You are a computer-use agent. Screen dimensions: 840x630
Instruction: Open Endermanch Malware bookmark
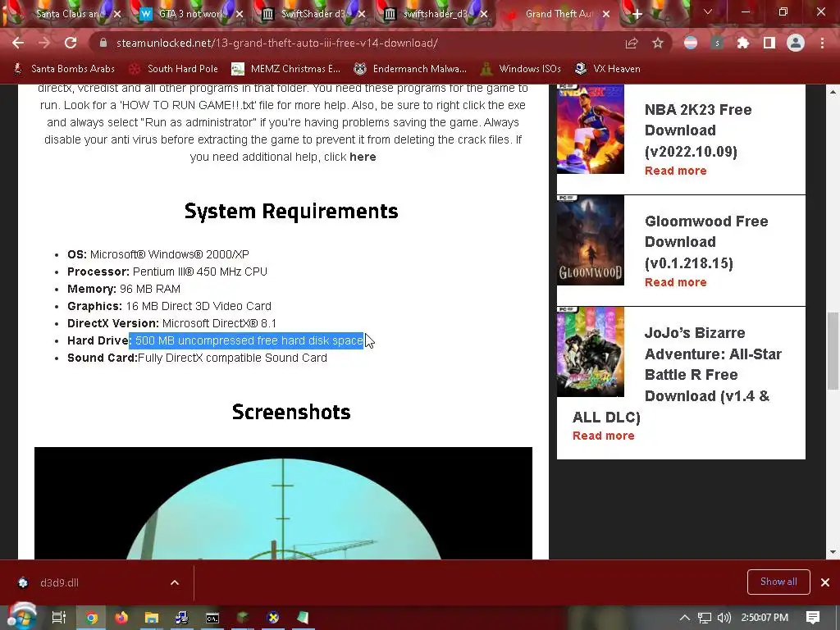(410, 69)
